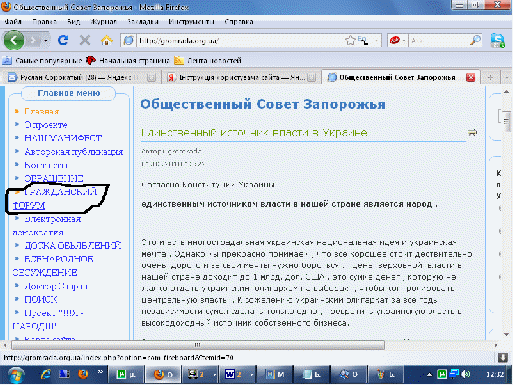Go to the Home page via house icon
The width and height of the screenshot is (513, 385).
[107, 40]
